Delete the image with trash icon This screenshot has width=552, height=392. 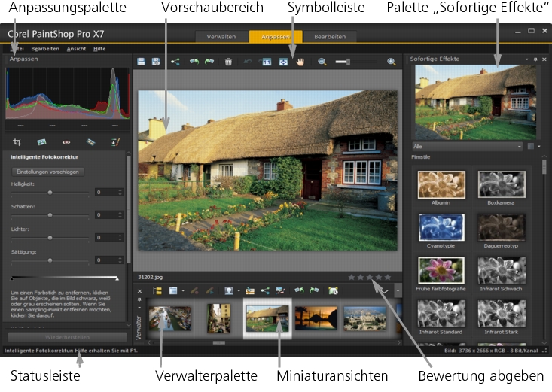(228, 62)
